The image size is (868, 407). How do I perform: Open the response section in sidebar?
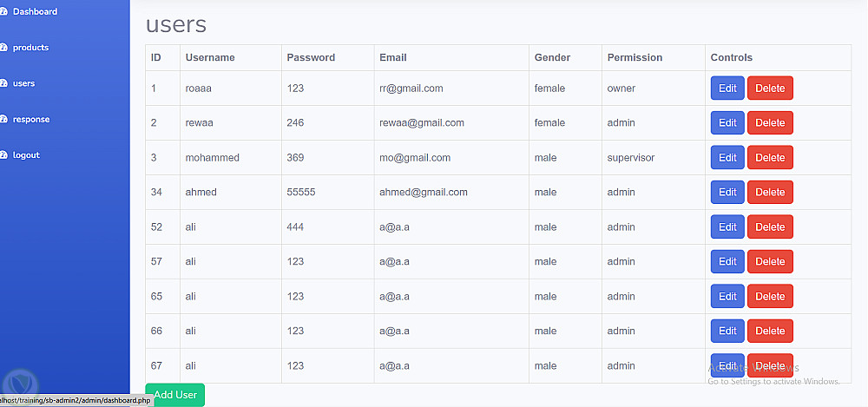pyautogui.click(x=31, y=120)
